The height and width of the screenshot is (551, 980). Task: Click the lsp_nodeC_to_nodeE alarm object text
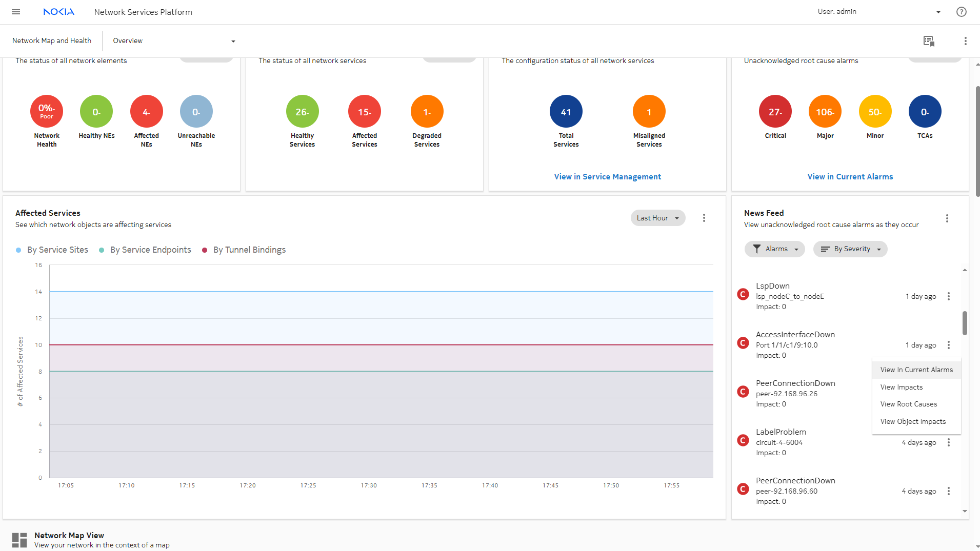tap(790, 296)
